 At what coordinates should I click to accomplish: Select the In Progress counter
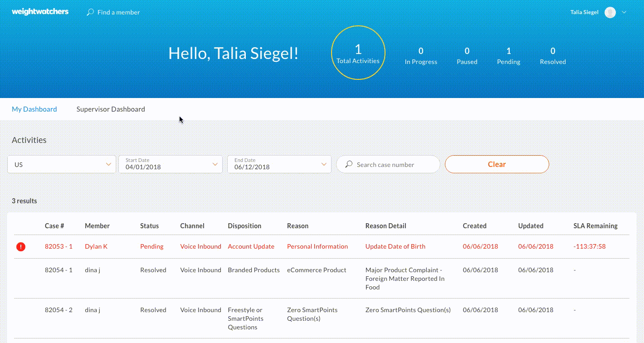[x=421, y=56]
